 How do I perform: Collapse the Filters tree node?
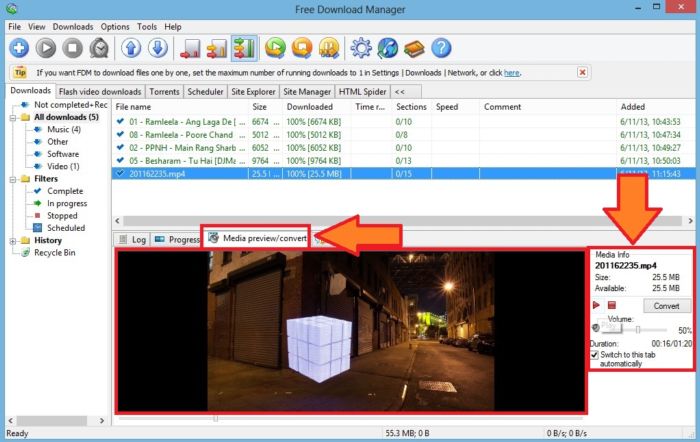click(13, 179)
